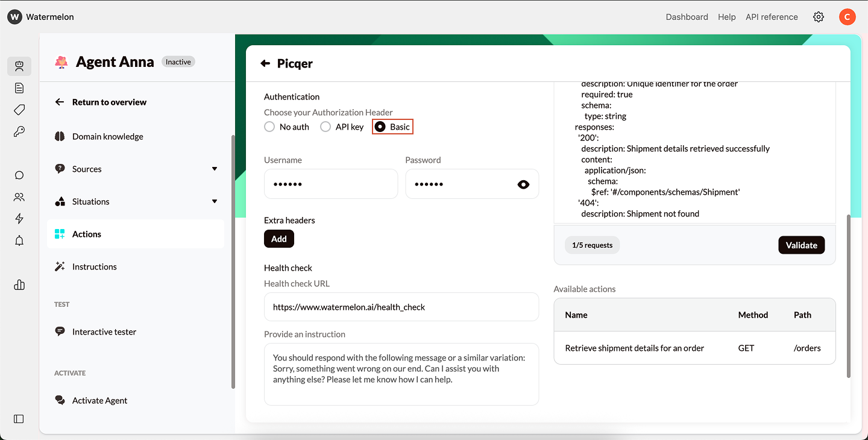This screenshot has width=868, height=440.
Task: Open the API reference page
Action: [772, 17]
